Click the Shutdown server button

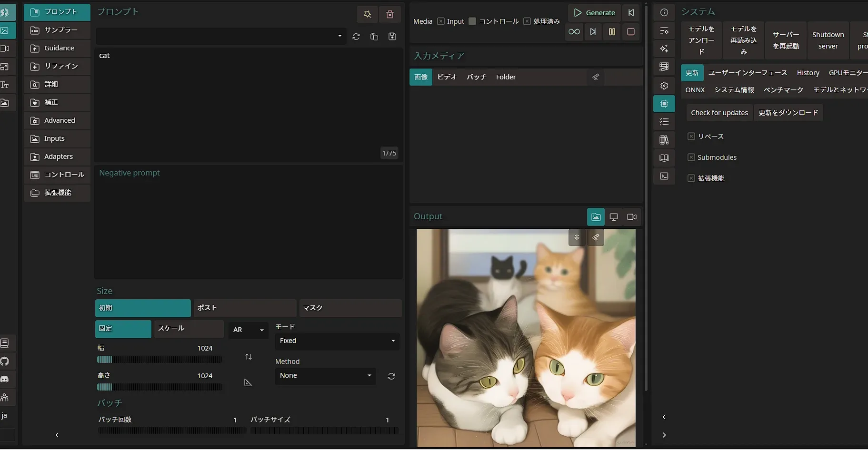tap(828, 40)
